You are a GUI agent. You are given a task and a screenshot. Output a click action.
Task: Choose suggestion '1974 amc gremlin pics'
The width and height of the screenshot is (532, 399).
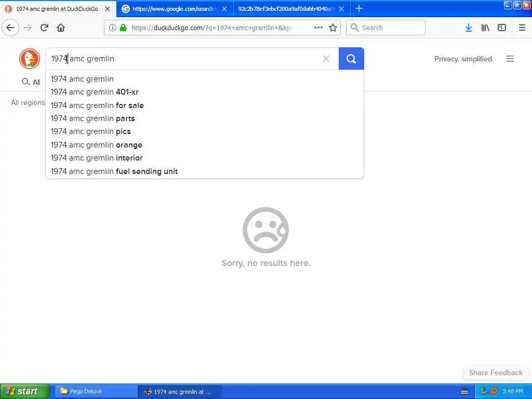[205, 131]
